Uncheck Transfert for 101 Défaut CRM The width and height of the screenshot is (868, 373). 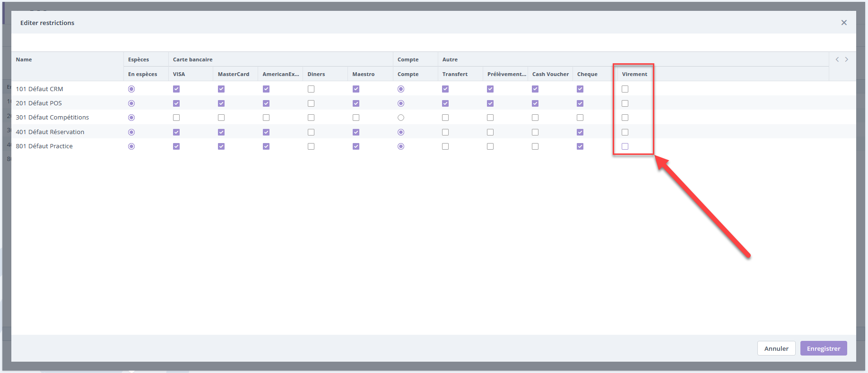point(445,89)
